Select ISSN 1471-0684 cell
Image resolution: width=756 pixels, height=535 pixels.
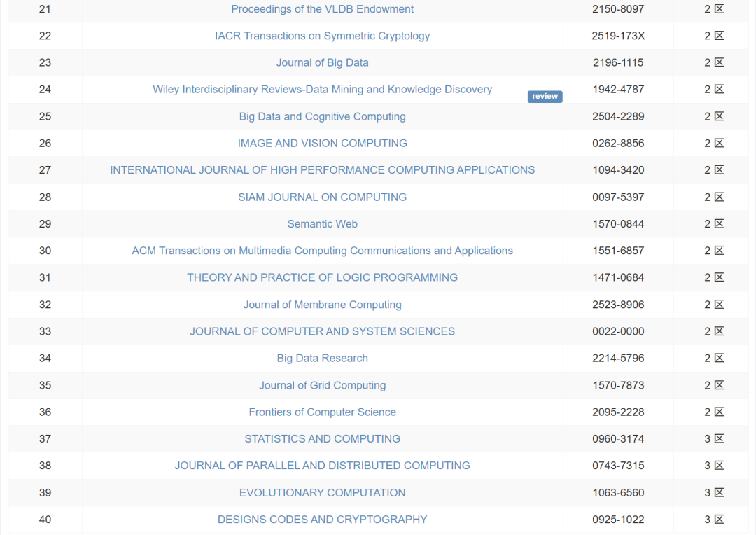pyautogui.click(x=618, y=277)
